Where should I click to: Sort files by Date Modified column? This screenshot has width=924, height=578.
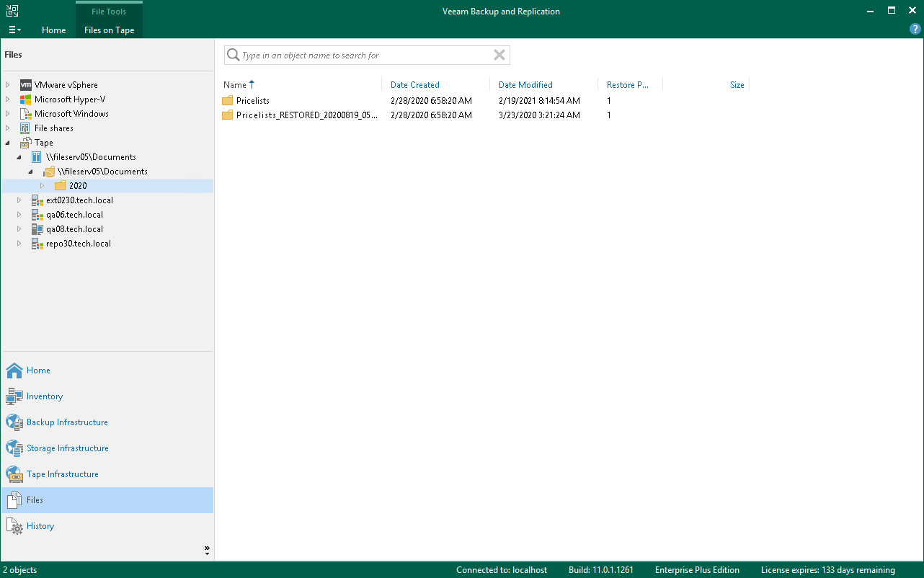click(525, 84)
